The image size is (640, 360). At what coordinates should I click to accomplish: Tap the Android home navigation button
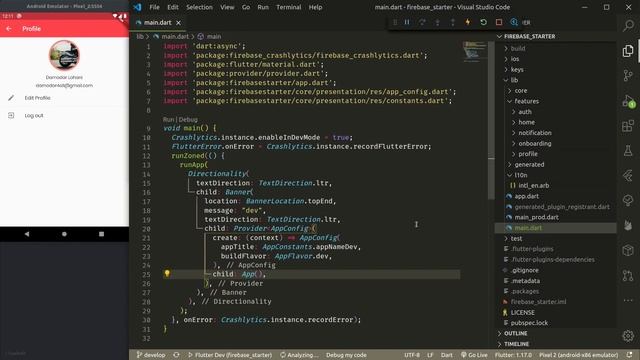pos(64,234)
